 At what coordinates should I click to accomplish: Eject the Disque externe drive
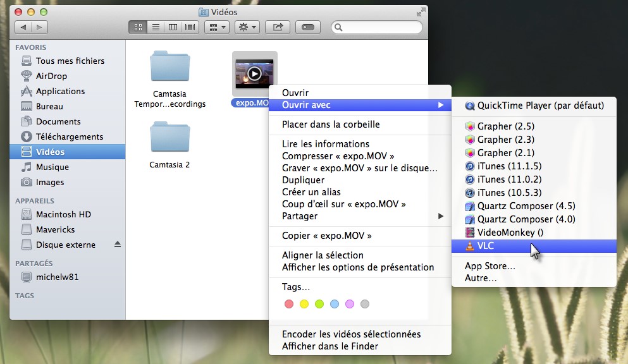click(117, 245)
